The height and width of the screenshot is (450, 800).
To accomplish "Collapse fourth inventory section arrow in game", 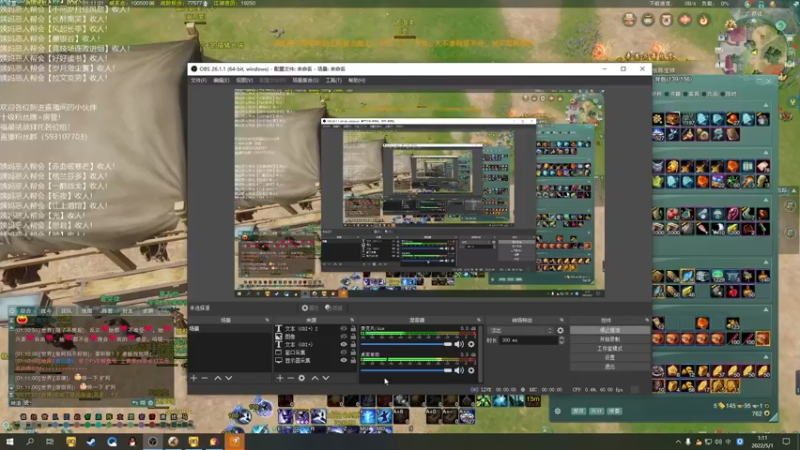I will 765,262.
